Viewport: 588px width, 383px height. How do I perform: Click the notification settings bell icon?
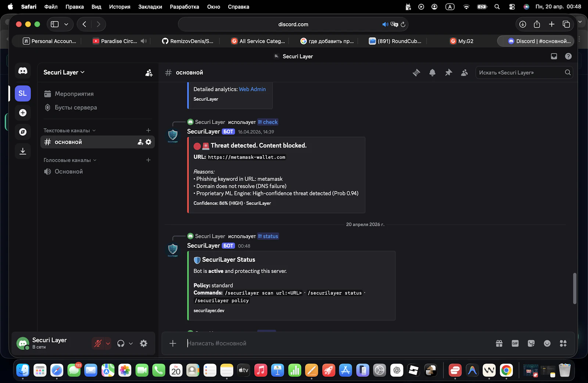[x=432, y=72]
